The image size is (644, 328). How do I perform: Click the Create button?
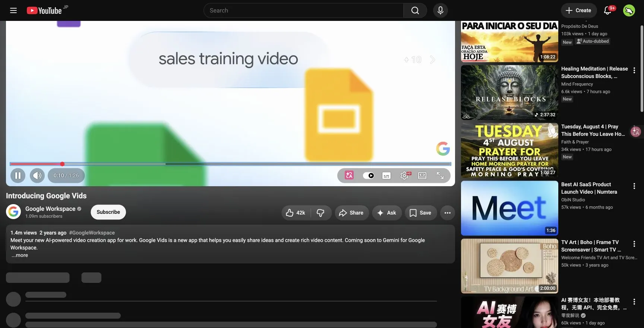coord(578,10)
